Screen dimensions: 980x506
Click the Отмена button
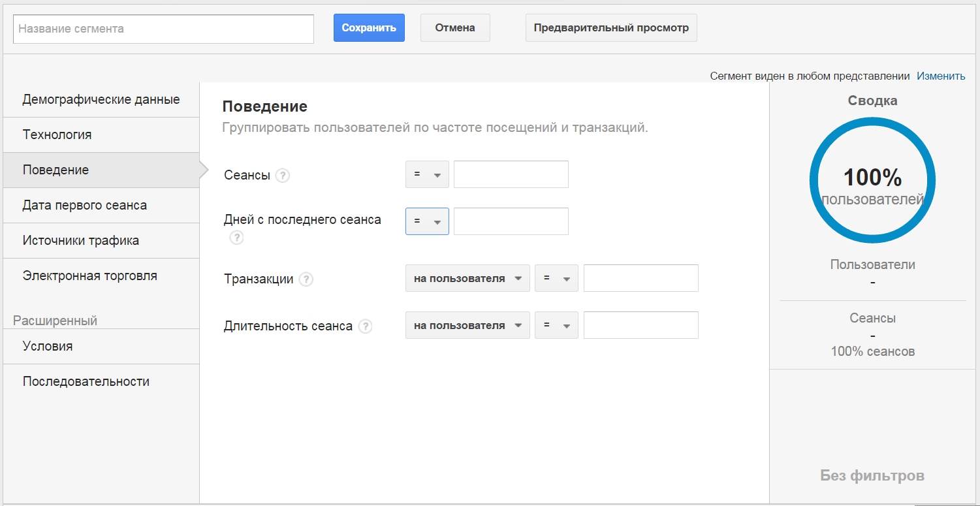pos(455,28)
